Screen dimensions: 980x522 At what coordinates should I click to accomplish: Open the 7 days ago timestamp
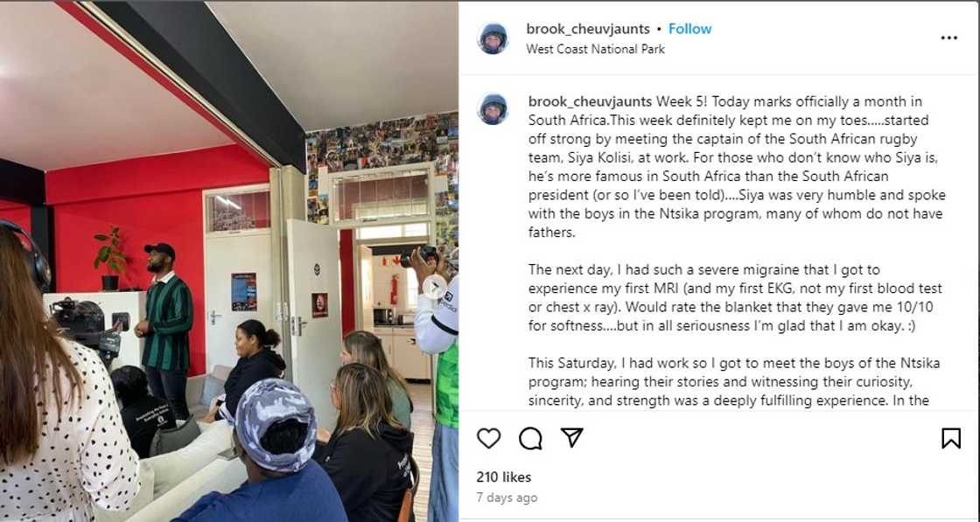[x=507, y=498]
